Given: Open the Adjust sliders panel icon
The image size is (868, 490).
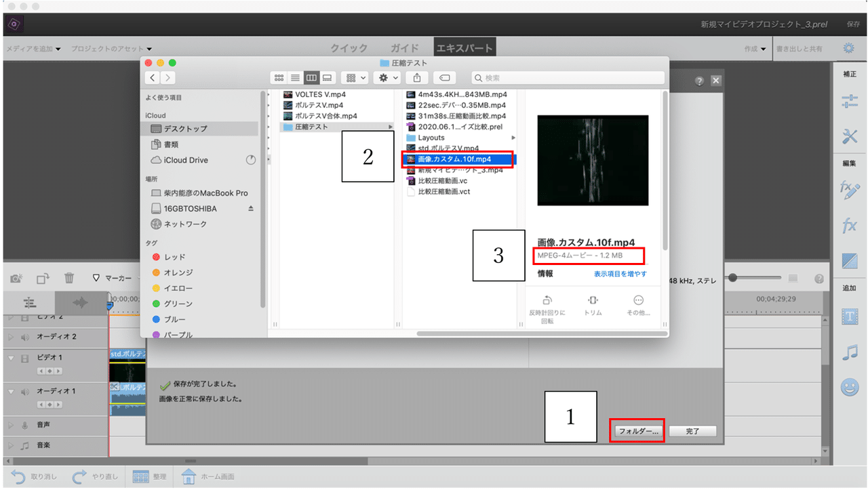Looking at the screenshot, I should [849, 101].
